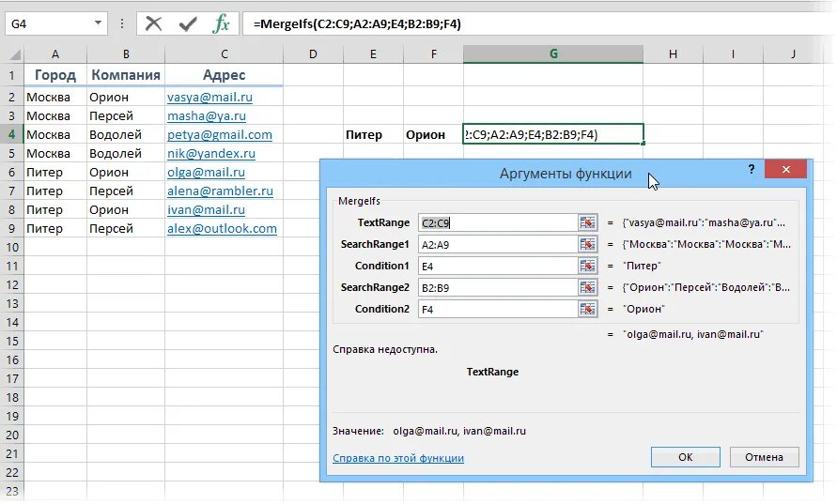Collapse dialog using SearchRange2 range selector icon
The height and width of the screenshot is (504, 837).
pyautogui.click(x=587, y=287)
